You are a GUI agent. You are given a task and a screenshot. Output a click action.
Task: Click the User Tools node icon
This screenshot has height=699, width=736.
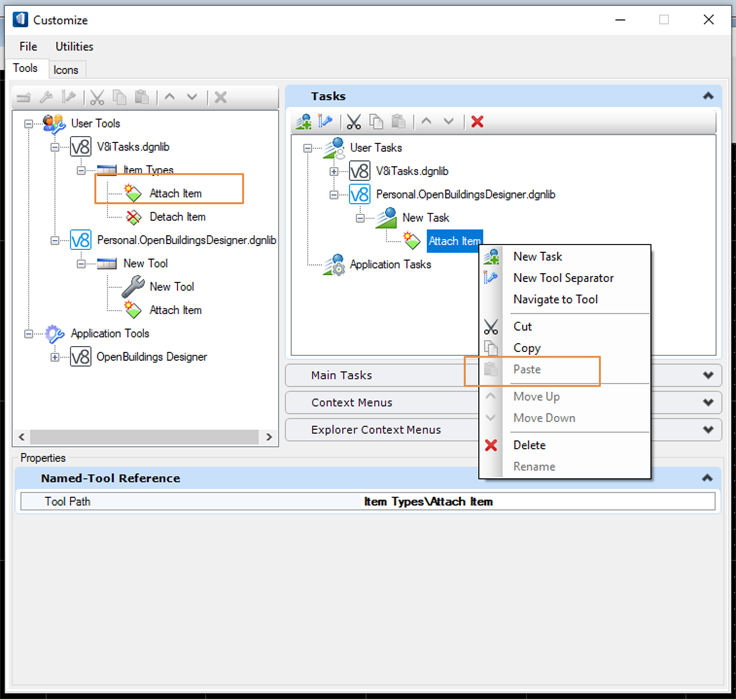pos(54,123)
